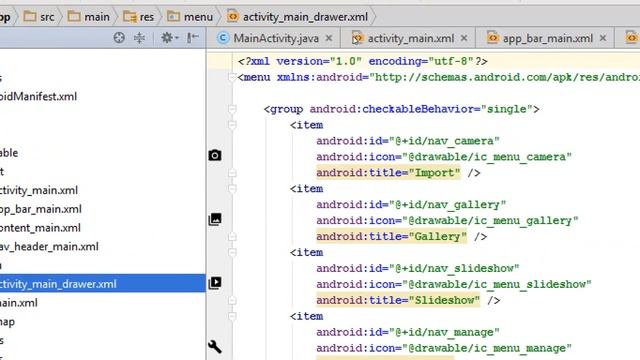Click the scroll-from-source target icon
Viewport: 640px width, 360px height.
tap(119, 38)
